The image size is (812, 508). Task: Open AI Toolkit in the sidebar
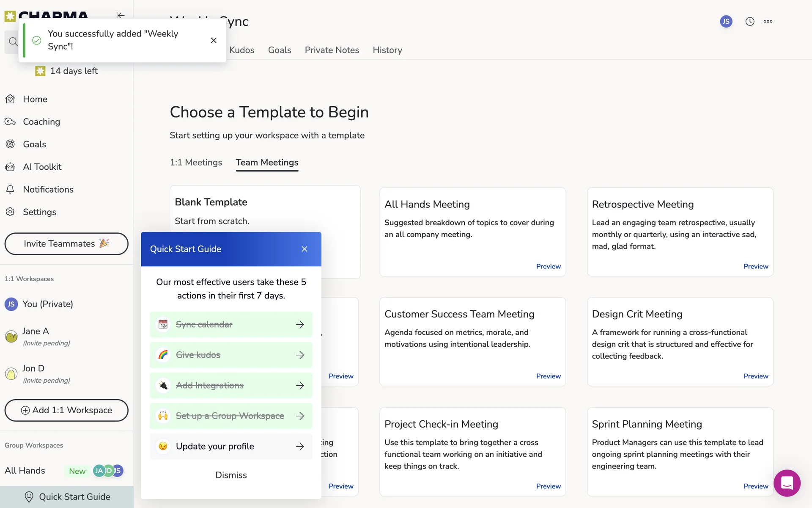pyautogui.click(x=42, y=167)
